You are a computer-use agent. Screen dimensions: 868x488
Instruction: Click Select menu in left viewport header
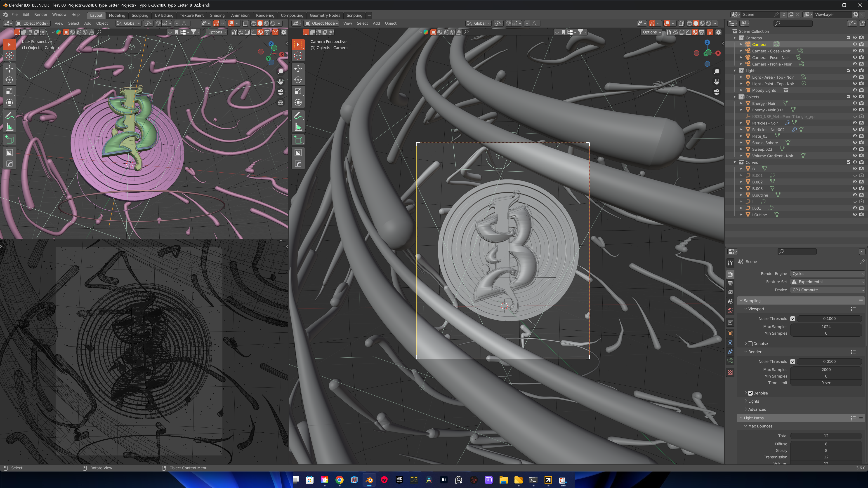click(x=73, y=23)
